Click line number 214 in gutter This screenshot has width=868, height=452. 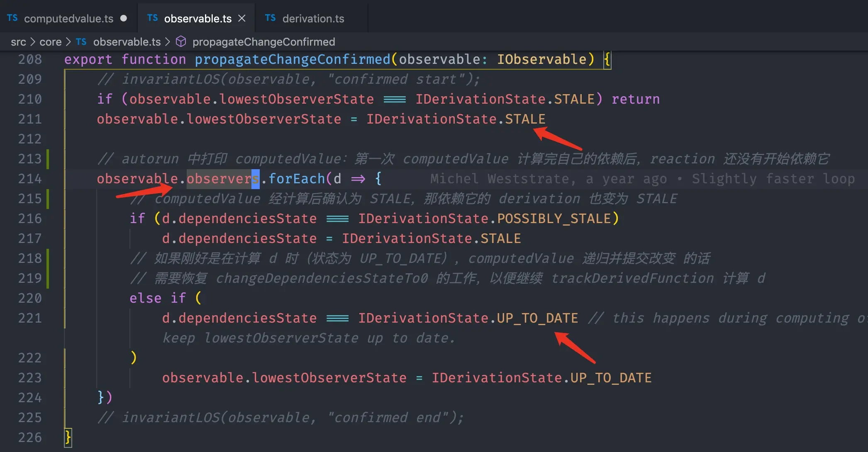coord(30,179)
